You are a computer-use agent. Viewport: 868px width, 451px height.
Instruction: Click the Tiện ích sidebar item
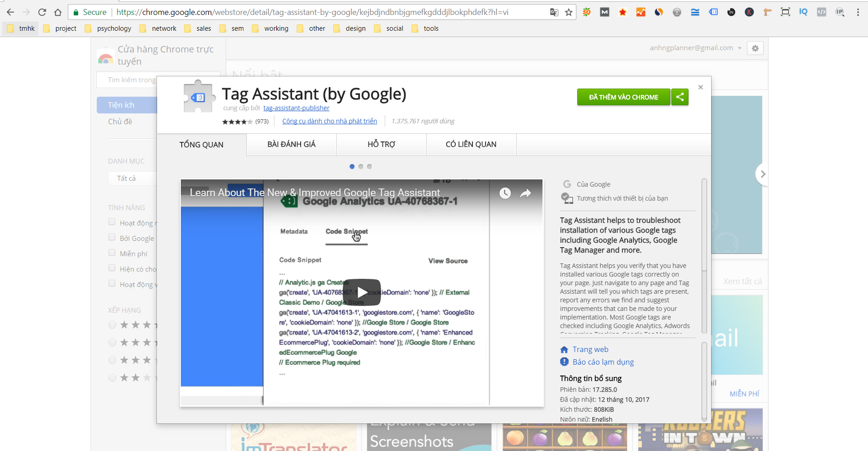(x=127, y=105)
